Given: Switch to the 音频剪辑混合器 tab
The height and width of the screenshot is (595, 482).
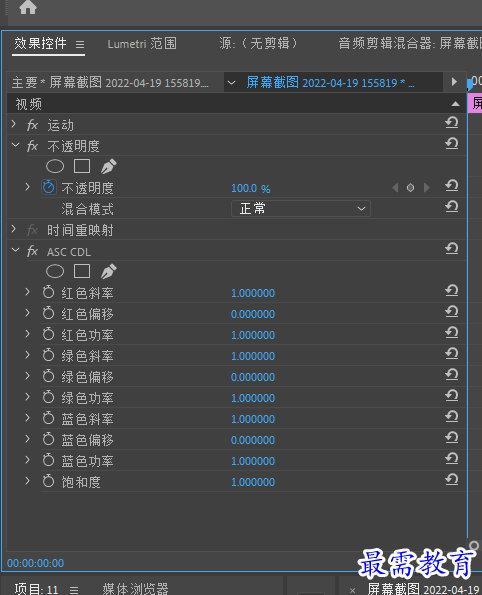Looking at the screenshot, I should coord(410,43).
